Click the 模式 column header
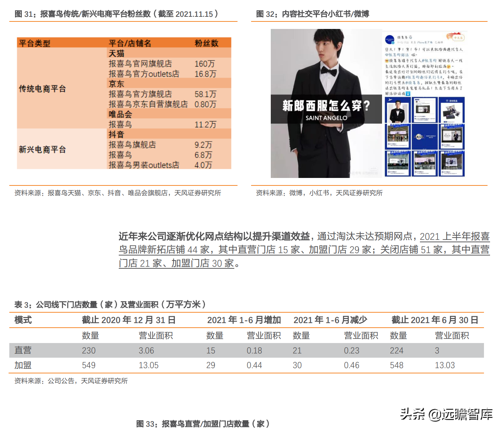This screenshot has height=432, width=504. click(23, 320)
